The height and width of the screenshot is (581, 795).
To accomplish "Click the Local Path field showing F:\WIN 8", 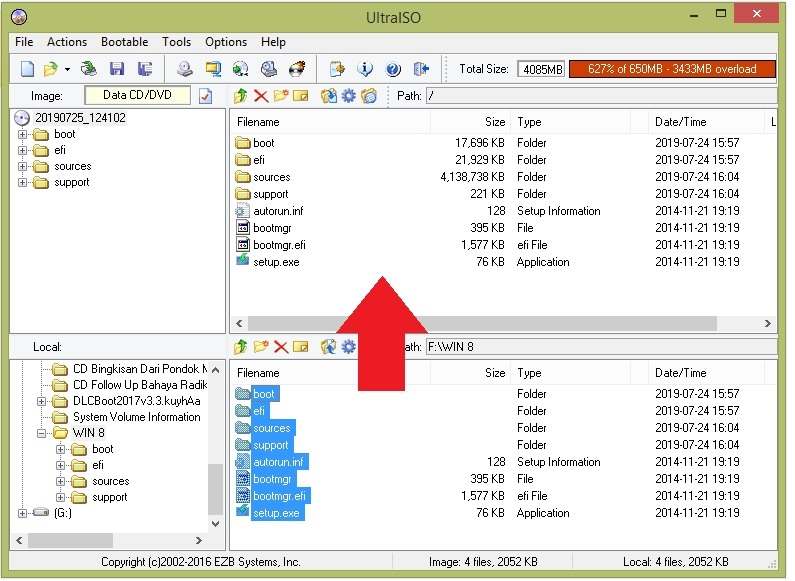I will [x=601, y=347].
